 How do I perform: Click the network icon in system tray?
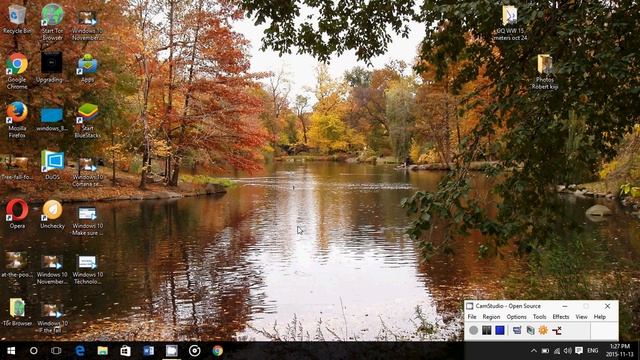point(557,351)
